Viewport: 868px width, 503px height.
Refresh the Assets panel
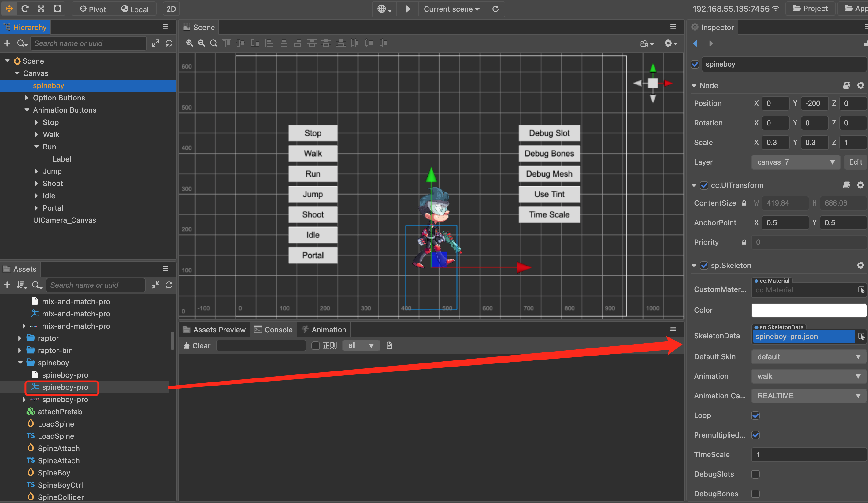pyautogui.click(x=169, y=285)
